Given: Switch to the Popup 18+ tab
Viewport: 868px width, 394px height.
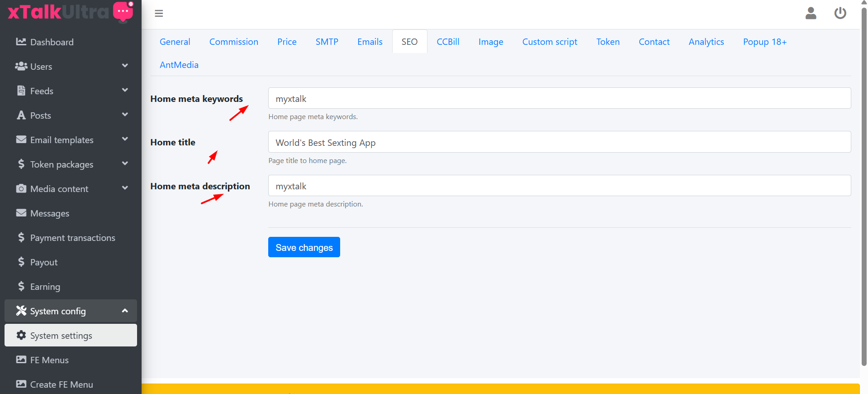Looking at the screenshot, I should (x=764, y=42).
